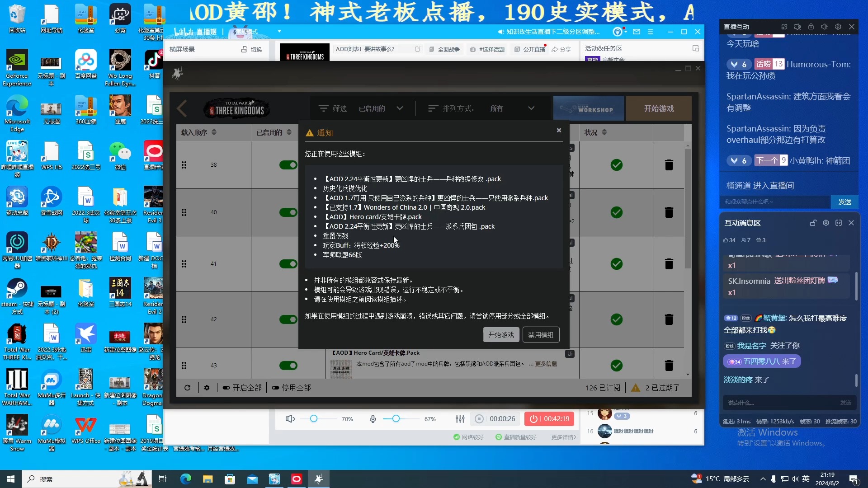The image size is (868, 488).
Task: Open mod launcher settings gear
Action: (x=207, y=388)
